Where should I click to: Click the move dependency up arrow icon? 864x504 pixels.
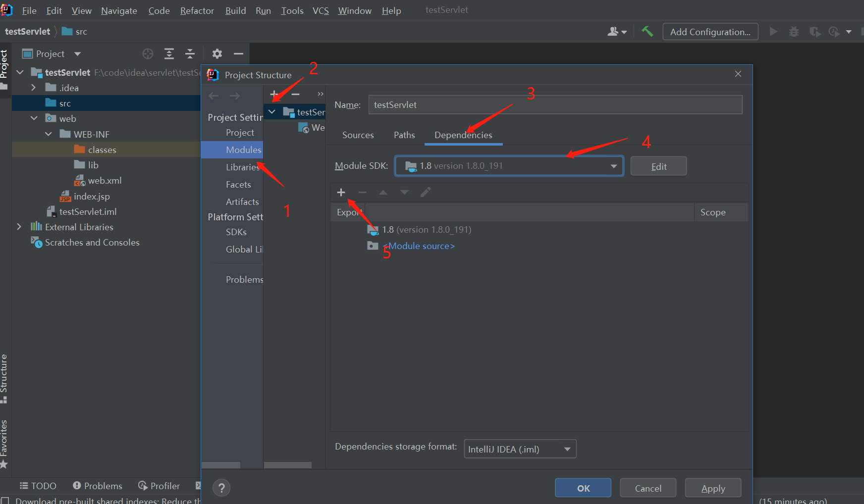[383, 192]
